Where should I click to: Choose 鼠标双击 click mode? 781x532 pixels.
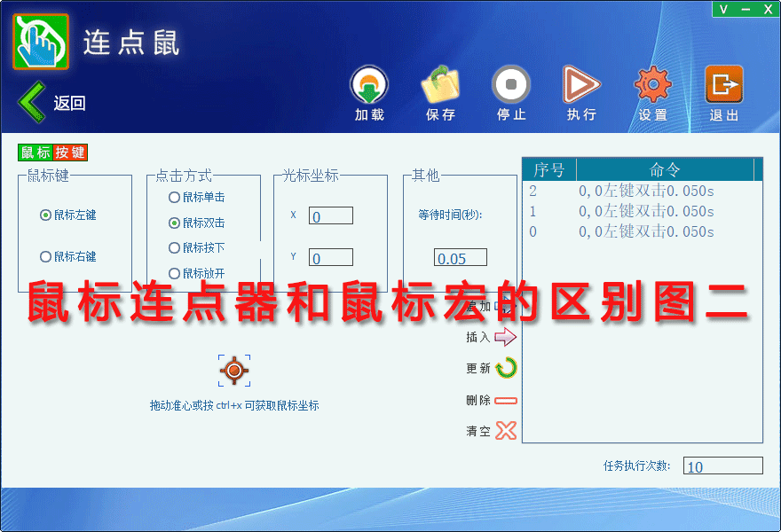pos(174,223)
